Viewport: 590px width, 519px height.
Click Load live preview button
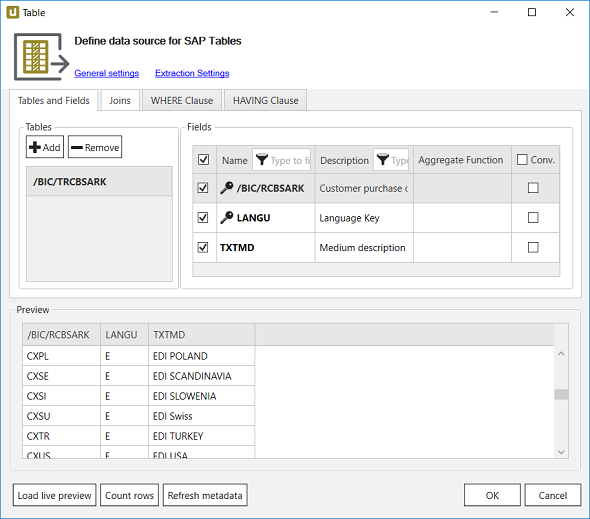(55, 495)
